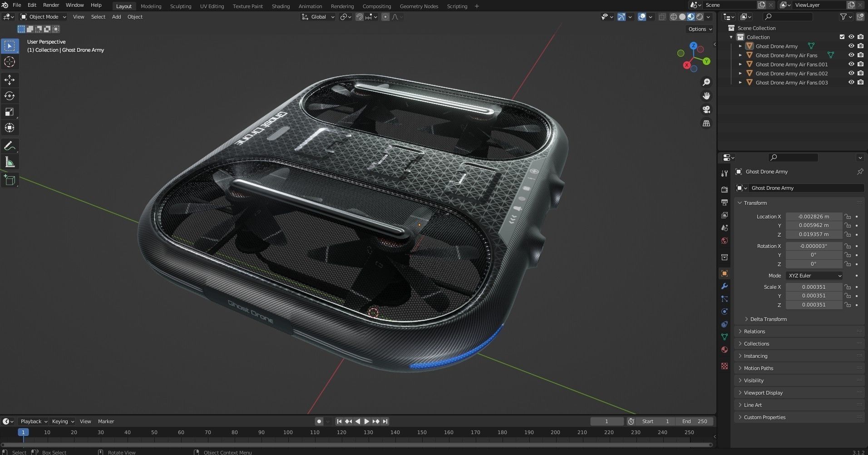
Task: Select the Measure tool
Action: tap(10, 162)
